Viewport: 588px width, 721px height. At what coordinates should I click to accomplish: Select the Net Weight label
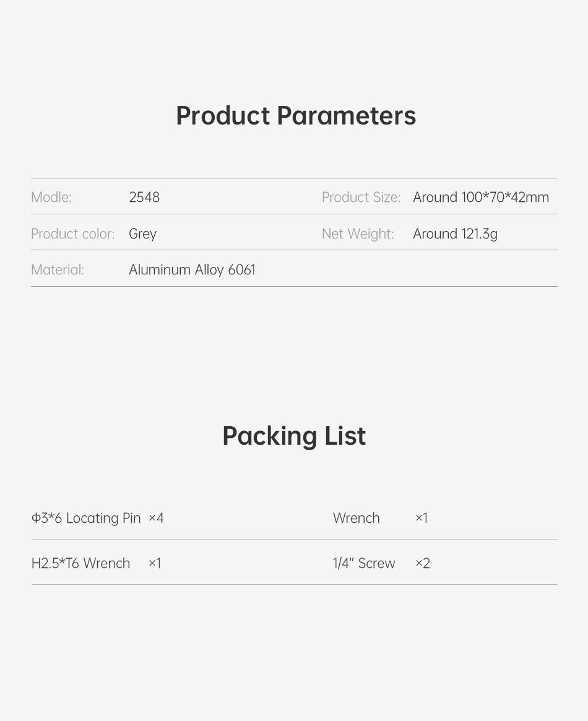[358, 234]
